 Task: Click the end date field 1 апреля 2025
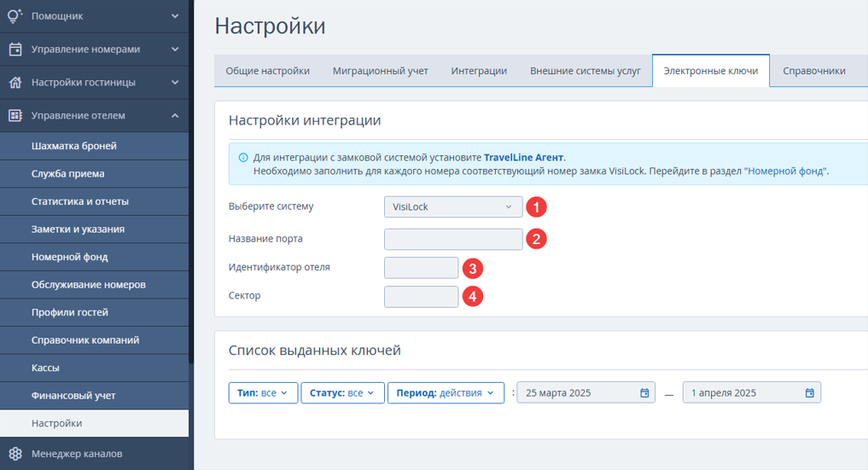tap(751, 392)
